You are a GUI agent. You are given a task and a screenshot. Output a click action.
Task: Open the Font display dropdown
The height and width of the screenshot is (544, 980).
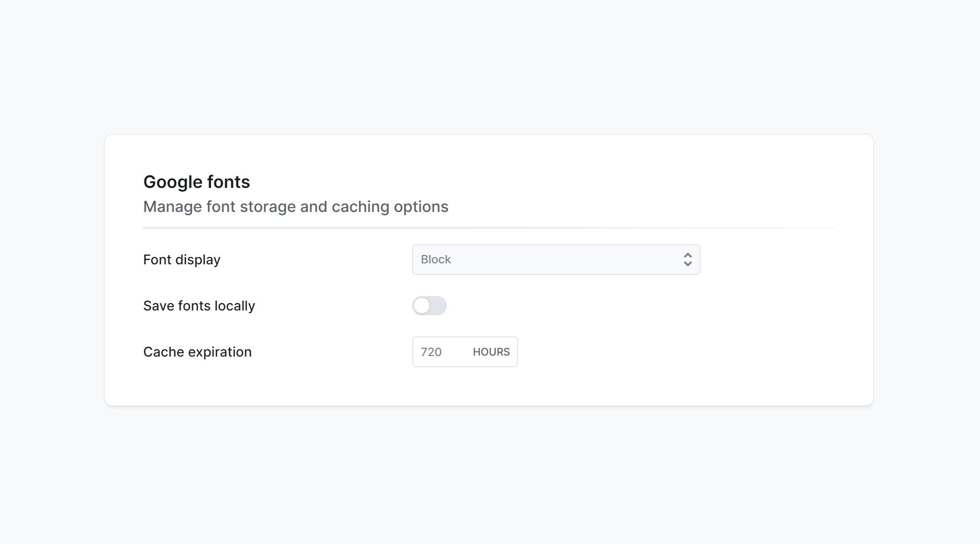point(555,260)
